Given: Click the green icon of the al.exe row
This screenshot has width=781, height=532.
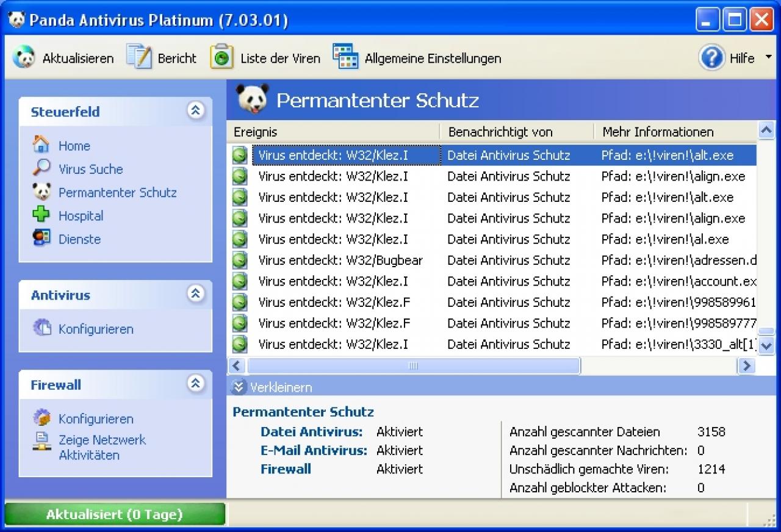Looking at the screenshot, I should (x=240, y=239).
